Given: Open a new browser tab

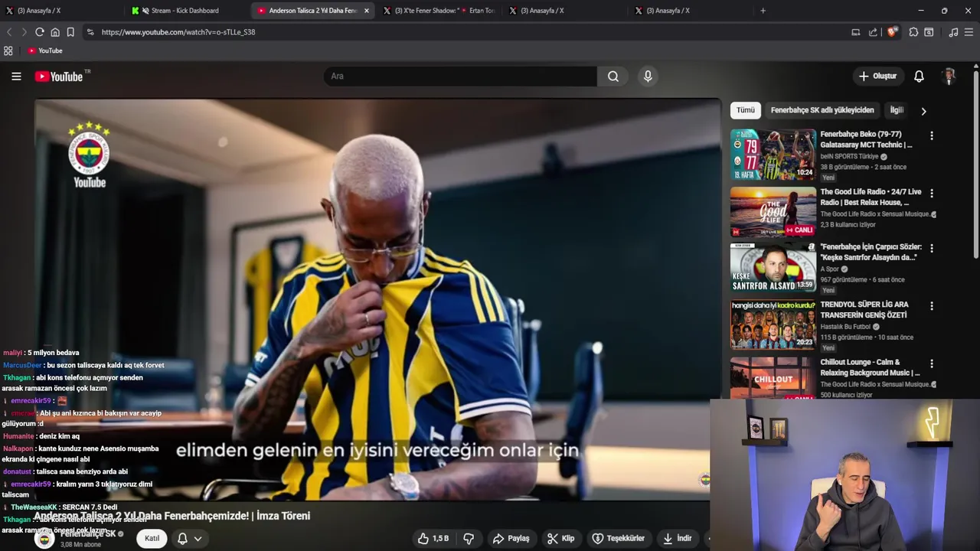Looking at the screenshot, I should click(x=763, y=11).
